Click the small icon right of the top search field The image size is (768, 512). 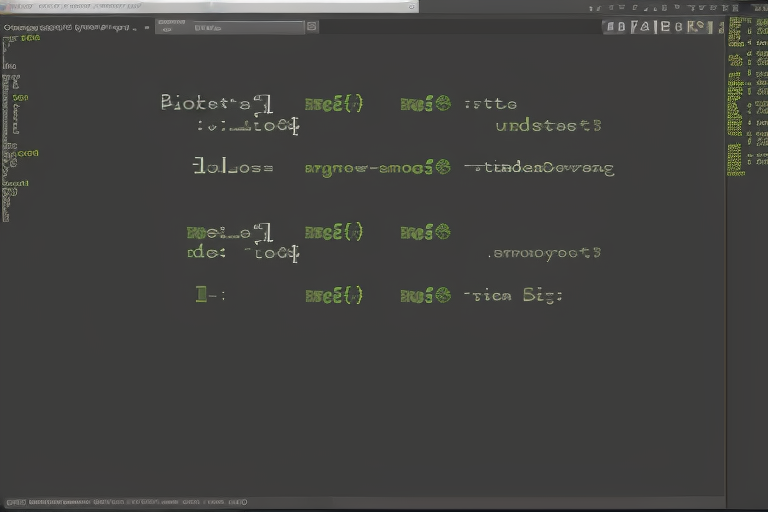click(x=312, y=27)
